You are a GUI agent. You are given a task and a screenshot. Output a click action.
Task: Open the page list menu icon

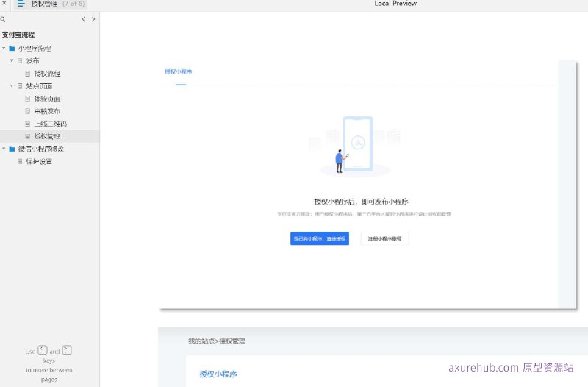[x=21, y=4]
